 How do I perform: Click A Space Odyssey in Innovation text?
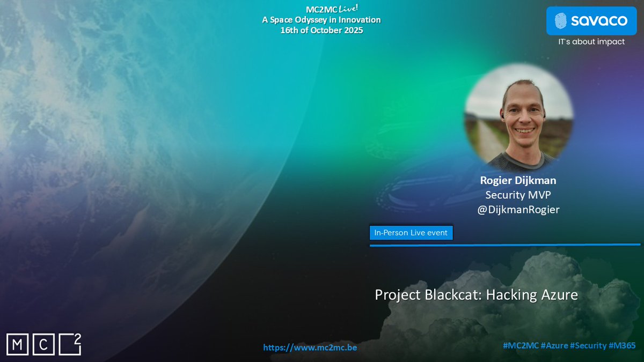[x=321, y=20]
